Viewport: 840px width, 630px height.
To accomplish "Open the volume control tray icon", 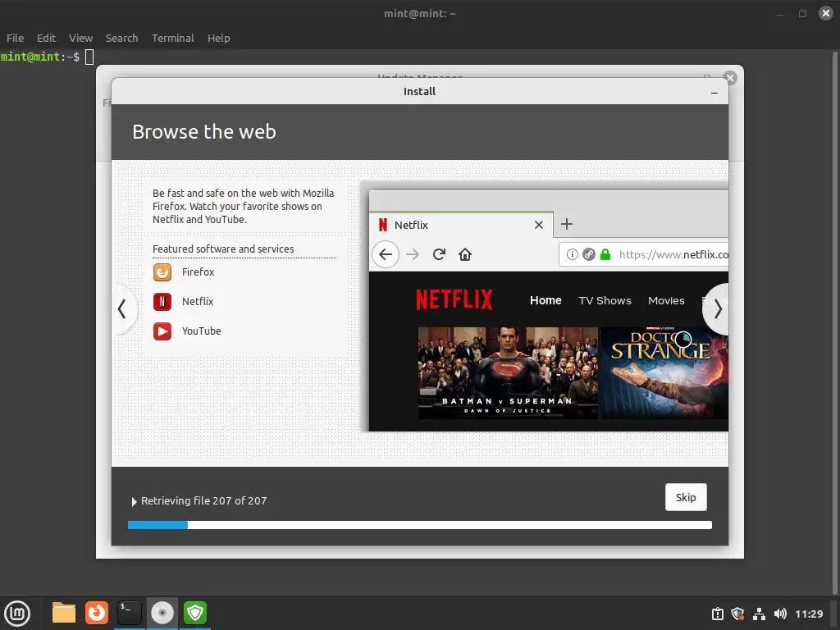I will [x=780, y=614].
